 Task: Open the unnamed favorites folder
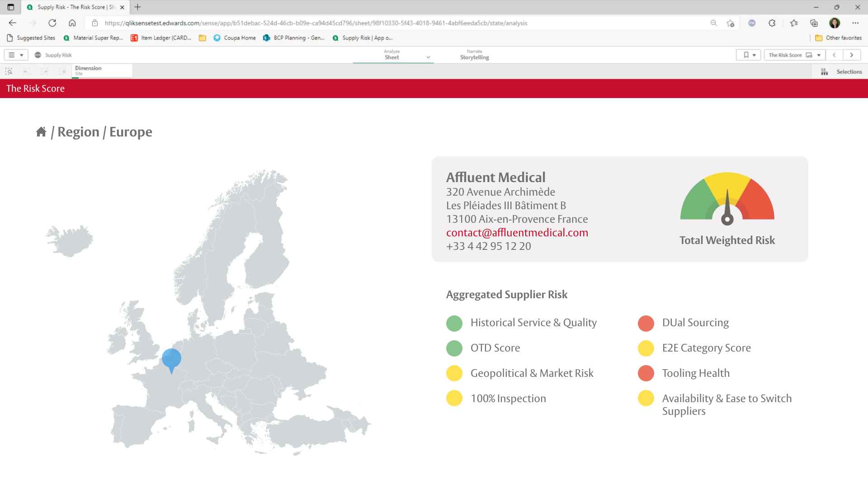203,38
